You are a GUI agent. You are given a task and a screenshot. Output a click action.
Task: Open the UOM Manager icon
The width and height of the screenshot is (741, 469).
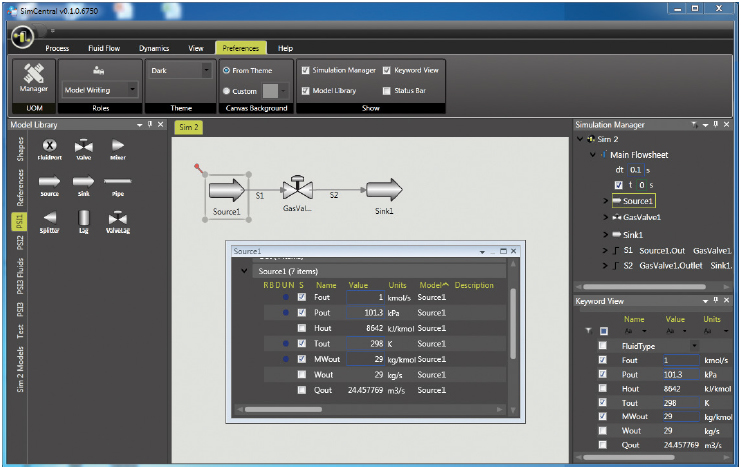(33, 77)
